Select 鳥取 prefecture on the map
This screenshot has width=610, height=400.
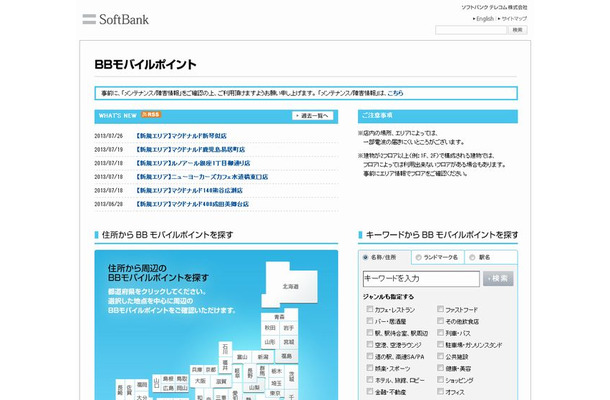(x=182, y=379)
